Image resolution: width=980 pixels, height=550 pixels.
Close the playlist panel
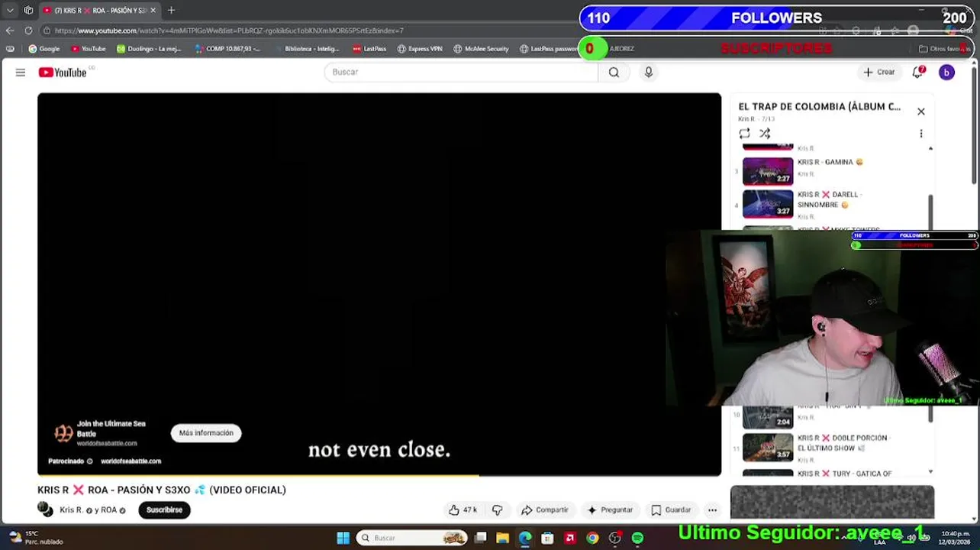pos(921,112)
